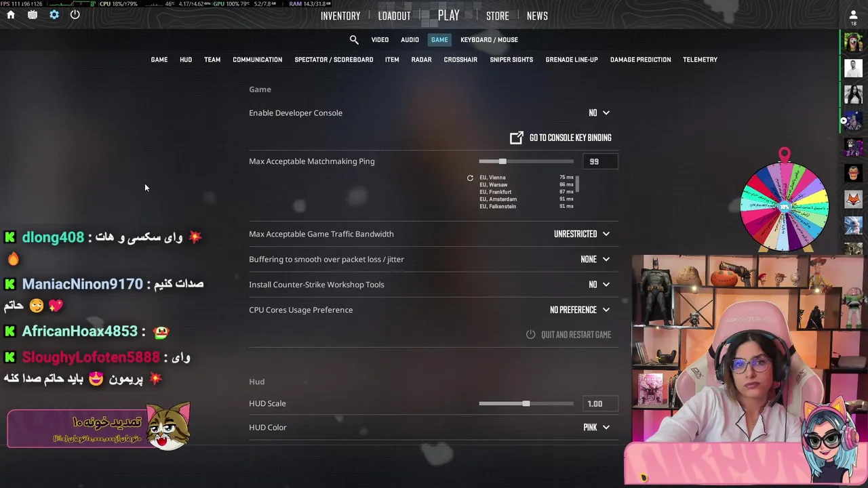Click Quit and Restart Game button
The image size is (868, 488).
click(x=569, y=335)
